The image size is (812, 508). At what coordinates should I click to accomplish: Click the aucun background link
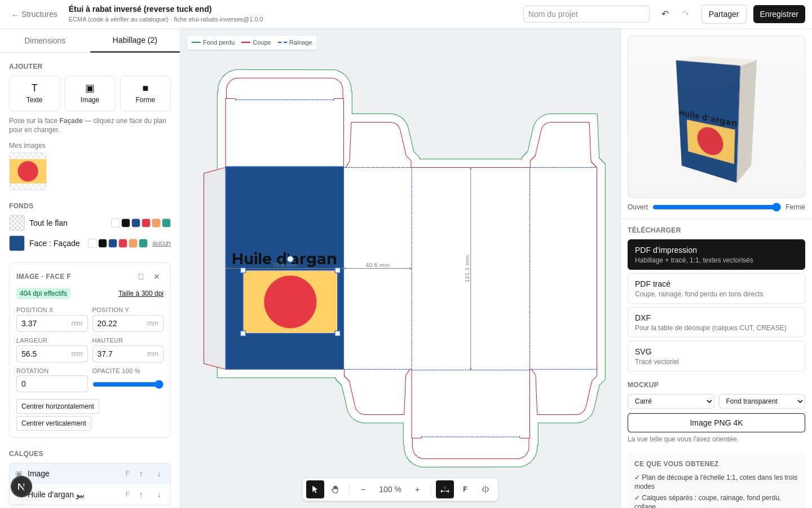161,243
